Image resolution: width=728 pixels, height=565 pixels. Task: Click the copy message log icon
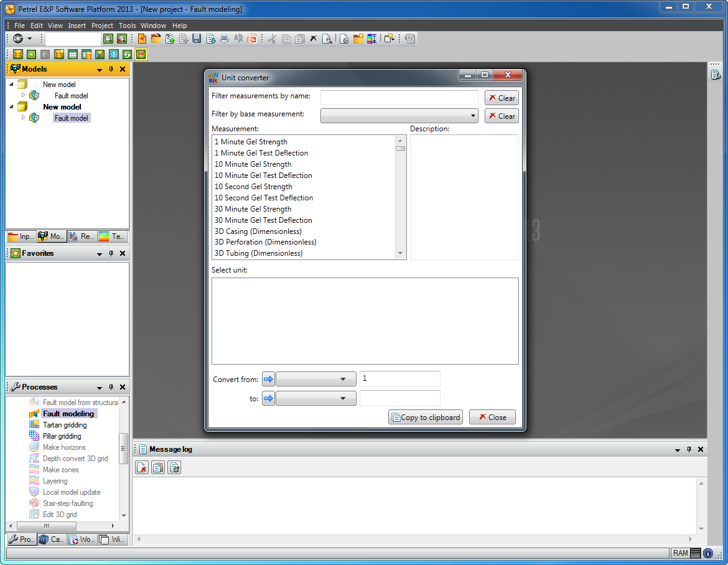(x=158, y=468)
